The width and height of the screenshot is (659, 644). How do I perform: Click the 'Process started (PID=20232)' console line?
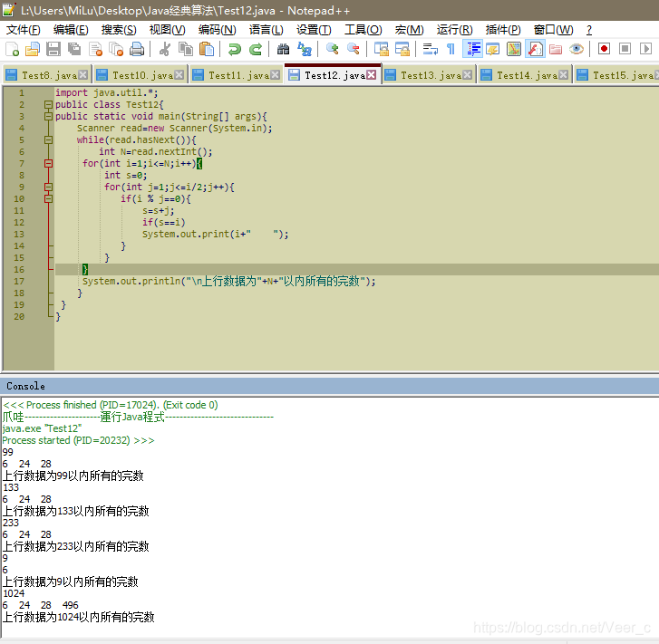[78, 440]
